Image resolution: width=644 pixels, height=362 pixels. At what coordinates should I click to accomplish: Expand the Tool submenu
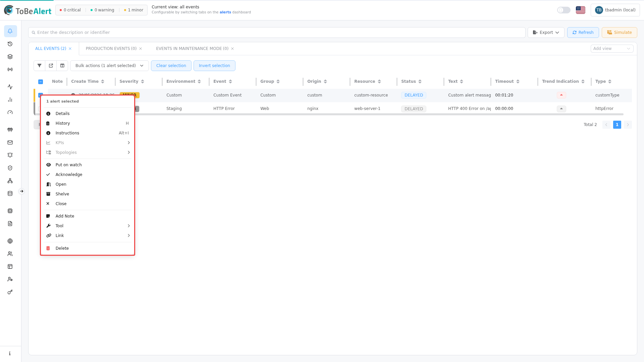88,226
